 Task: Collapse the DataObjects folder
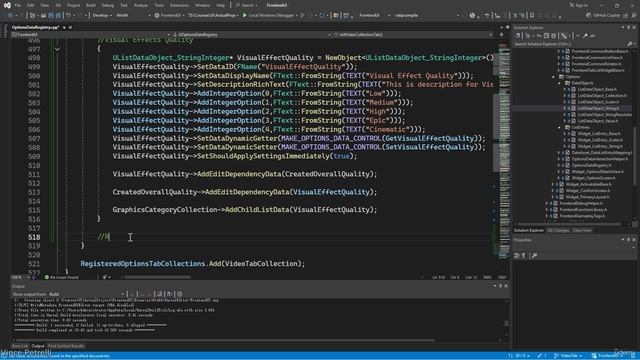pyautogui.click(x=560, y=83)
